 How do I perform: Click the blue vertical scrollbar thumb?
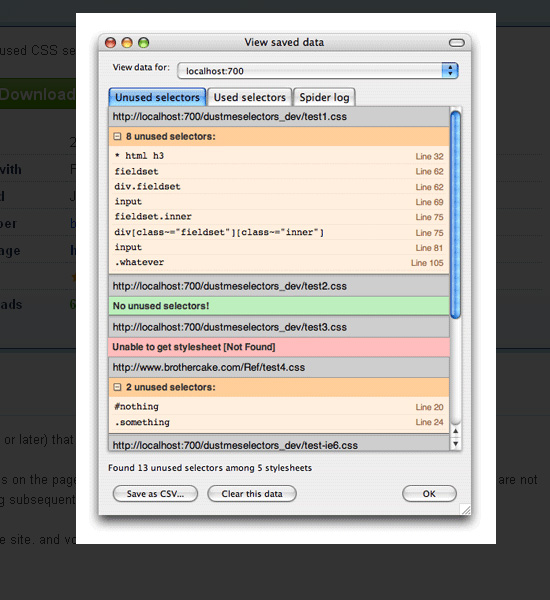click(x=455, y=214)
